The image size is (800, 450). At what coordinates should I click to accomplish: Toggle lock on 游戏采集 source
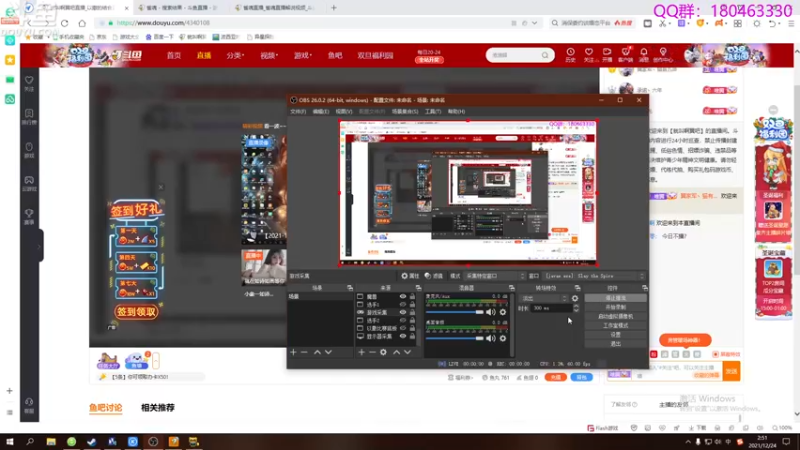pos(412,312)
